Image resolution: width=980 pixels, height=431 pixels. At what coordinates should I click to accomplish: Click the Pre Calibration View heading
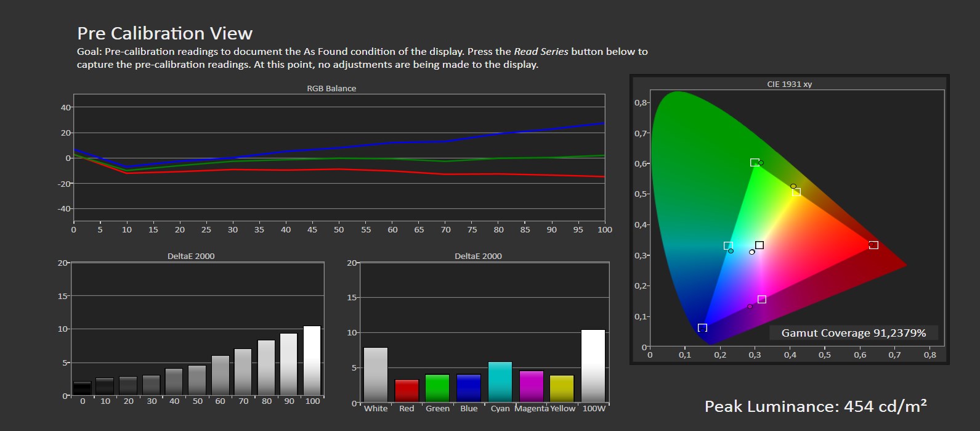point(164,33)
